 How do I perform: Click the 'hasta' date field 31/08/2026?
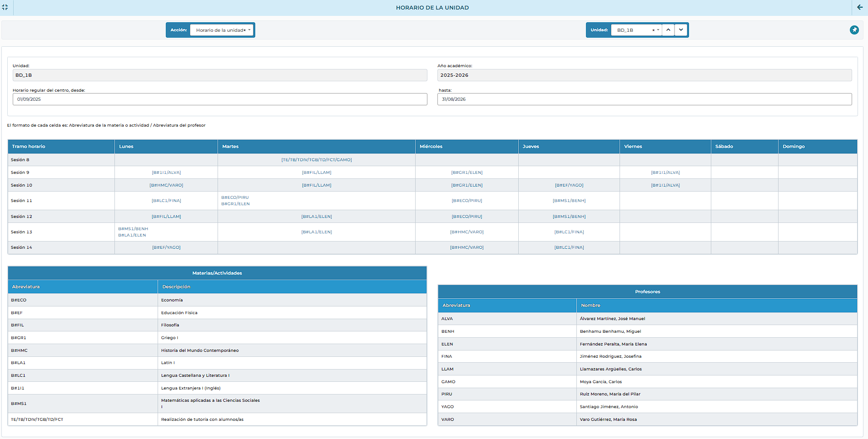(x=644, y=99)
